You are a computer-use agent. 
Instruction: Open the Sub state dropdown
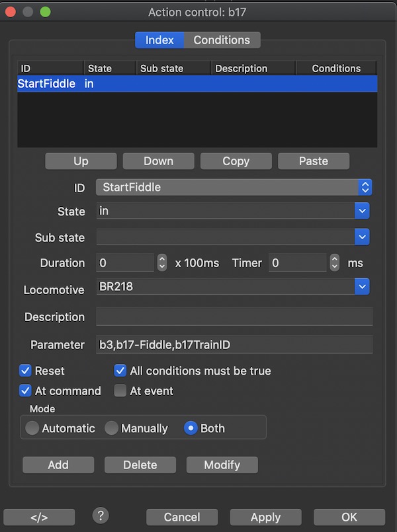tap(361, 237)
